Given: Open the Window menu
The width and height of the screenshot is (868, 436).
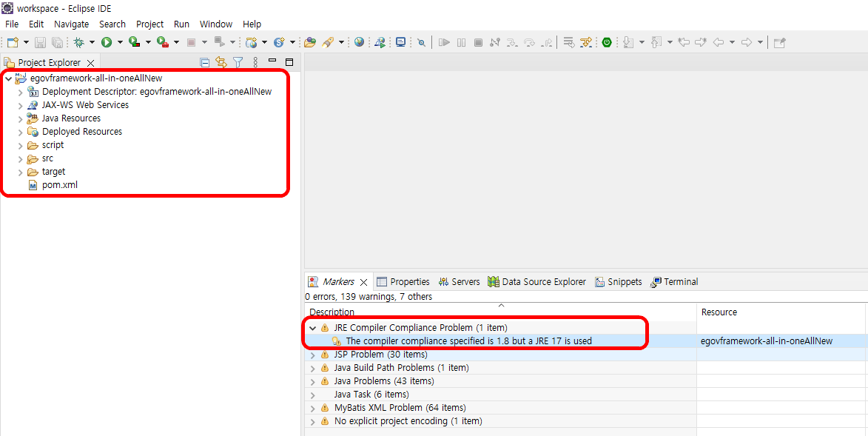Looking at the screenshot, I should 216,24.
